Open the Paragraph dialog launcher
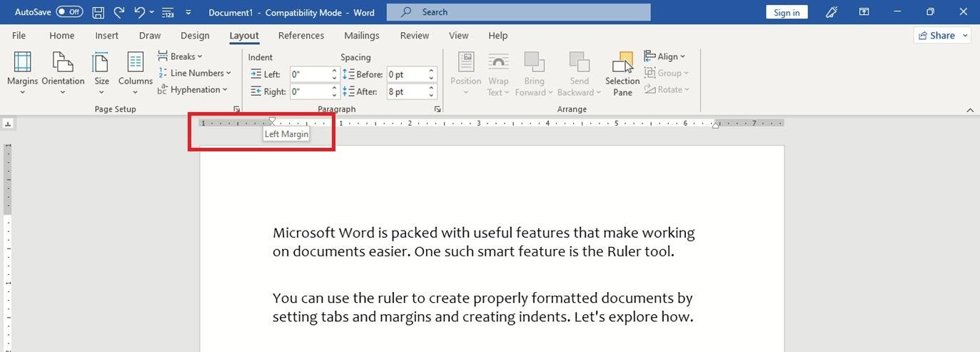The height and width of the screenshot is (352, 980). tap(437, 109)
